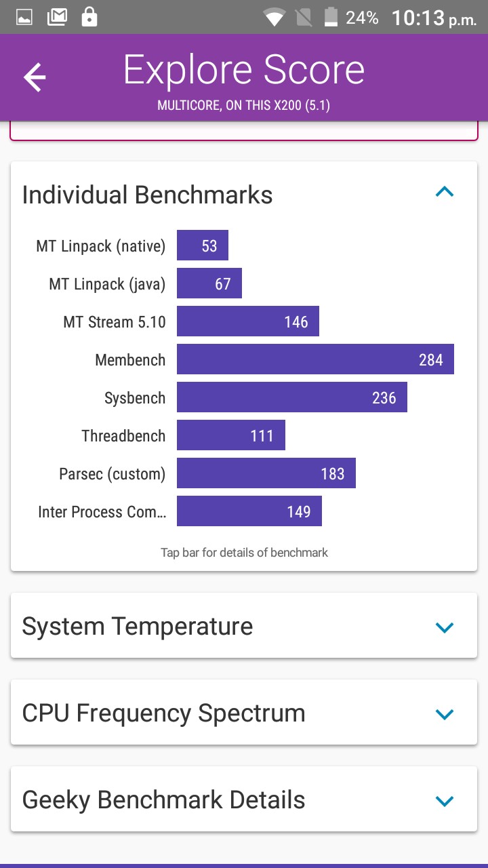Open MT Linpack (java) bar details

click(209, 283)
